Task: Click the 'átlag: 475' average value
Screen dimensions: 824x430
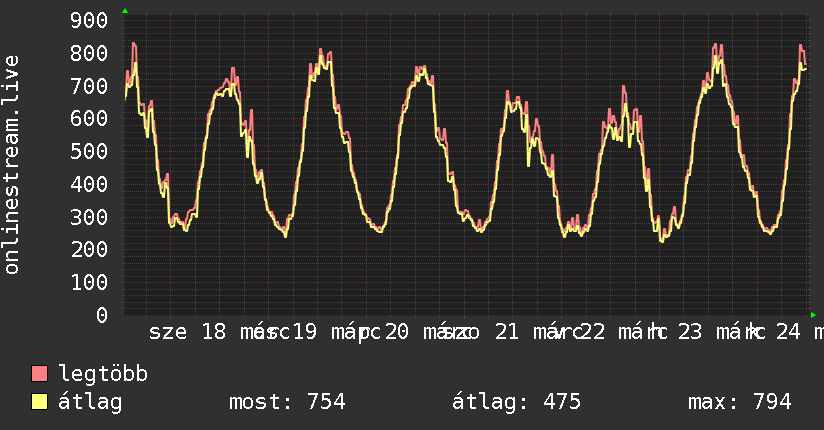Action: pos(516,402)
